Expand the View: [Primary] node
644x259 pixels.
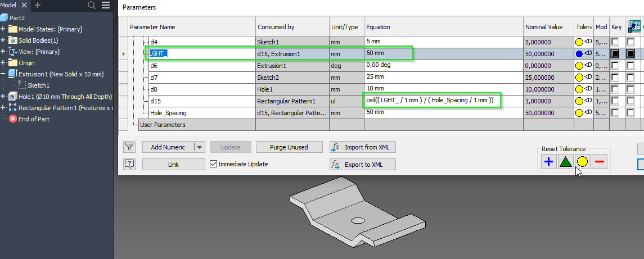[x=3, y=52]
